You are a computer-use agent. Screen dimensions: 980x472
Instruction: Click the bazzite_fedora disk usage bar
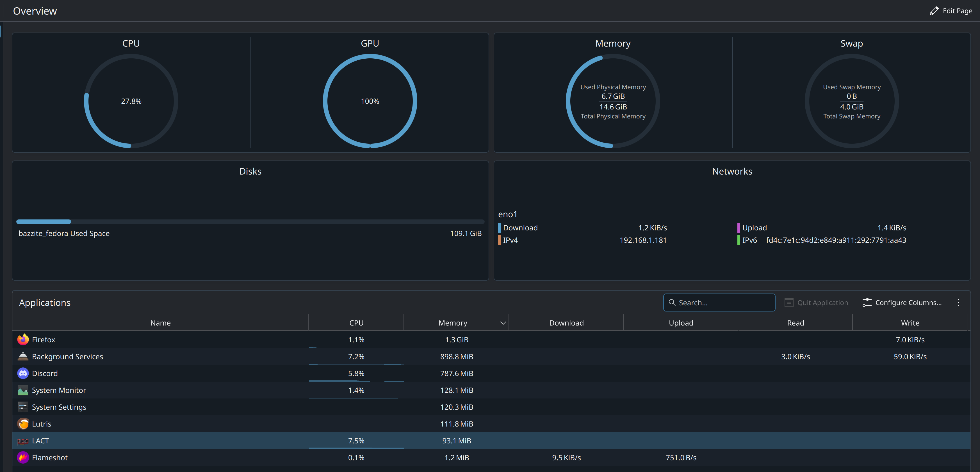250,221
